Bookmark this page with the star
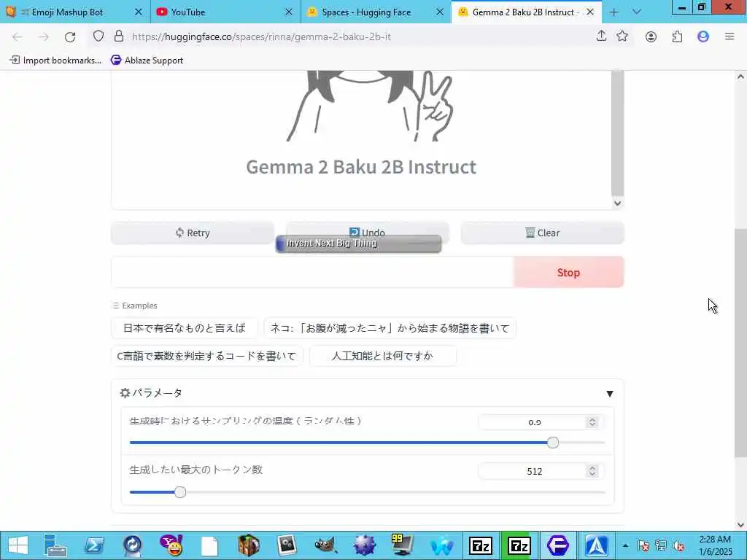Image resolution: width=747 pixels, height=560 pixels. 622,36
